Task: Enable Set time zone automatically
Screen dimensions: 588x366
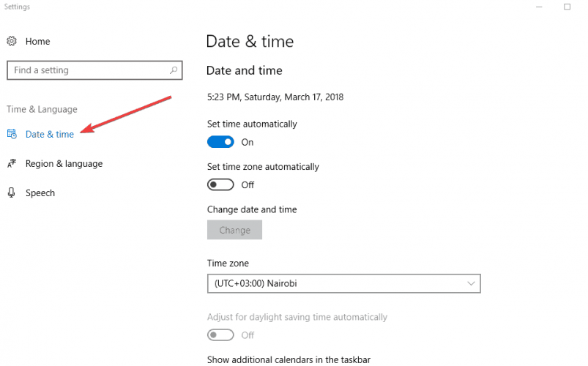Action: (x=220, y=185)
